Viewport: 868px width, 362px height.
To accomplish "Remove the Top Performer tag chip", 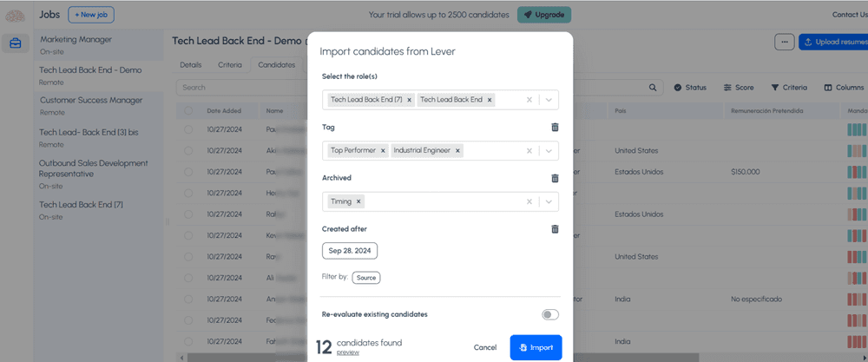I will (383, 150).
